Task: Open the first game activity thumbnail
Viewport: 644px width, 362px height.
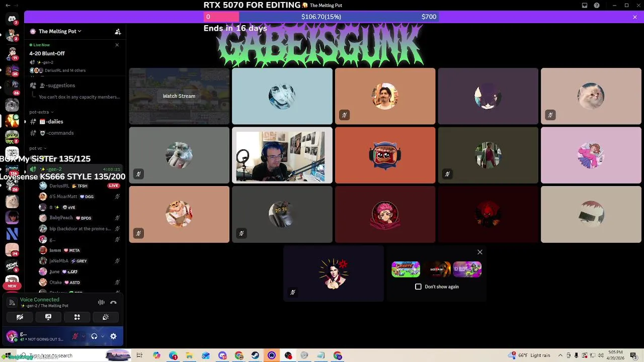Action: 406,269
